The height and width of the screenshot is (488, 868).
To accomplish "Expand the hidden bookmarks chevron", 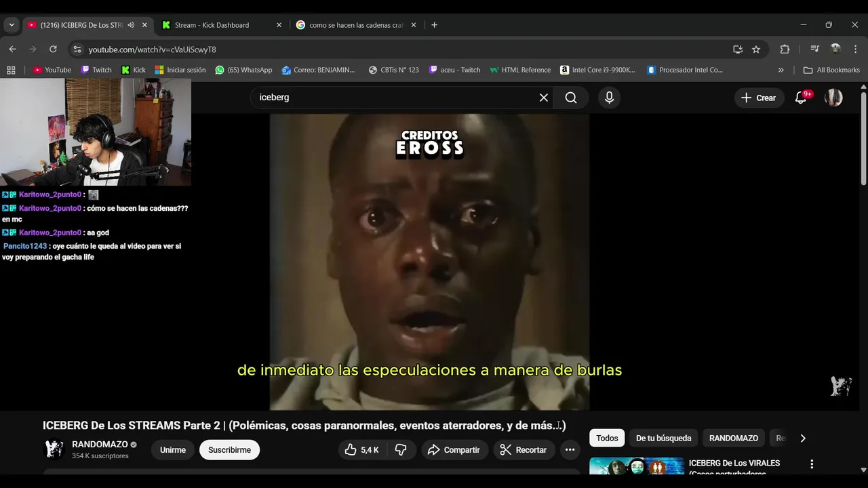I will point(781,70).
